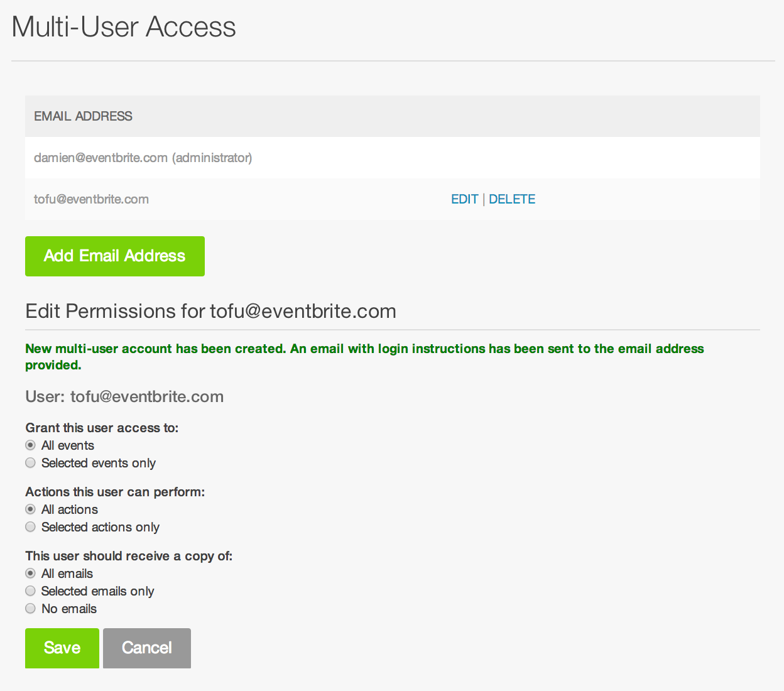Choose Selected events only option
Viewport: 784px width, 691px height.
pyautogui.click(x=30, y=463)
